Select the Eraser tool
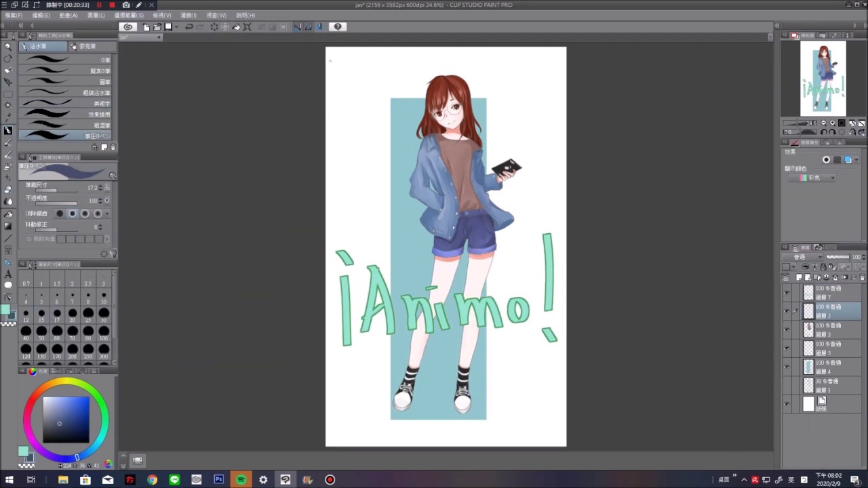Image resolution: width=868 pixels, height=488 pixels. coord(8,189)
